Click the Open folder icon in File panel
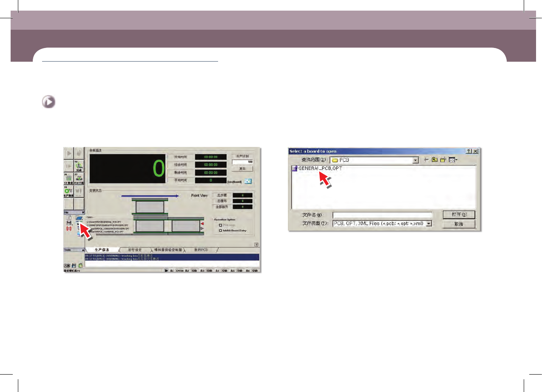 coord(79,218)
